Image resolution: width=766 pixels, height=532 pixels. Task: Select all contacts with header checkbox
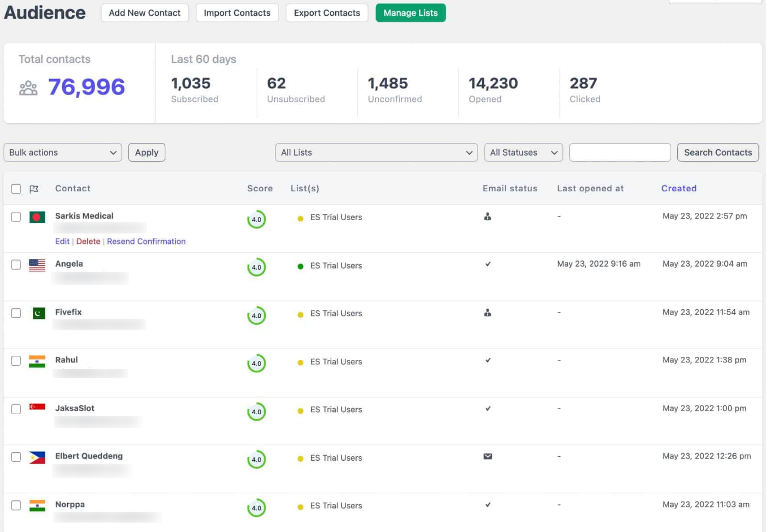coord(16,189)
